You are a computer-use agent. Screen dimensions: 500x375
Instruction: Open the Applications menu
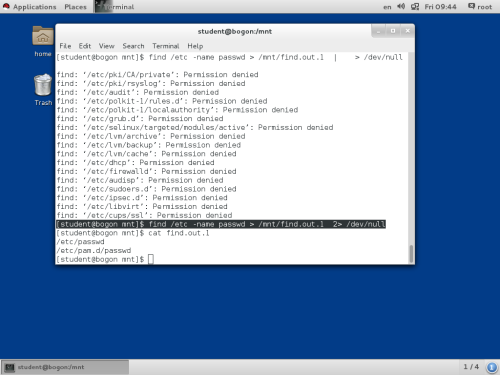pos(35,7)
